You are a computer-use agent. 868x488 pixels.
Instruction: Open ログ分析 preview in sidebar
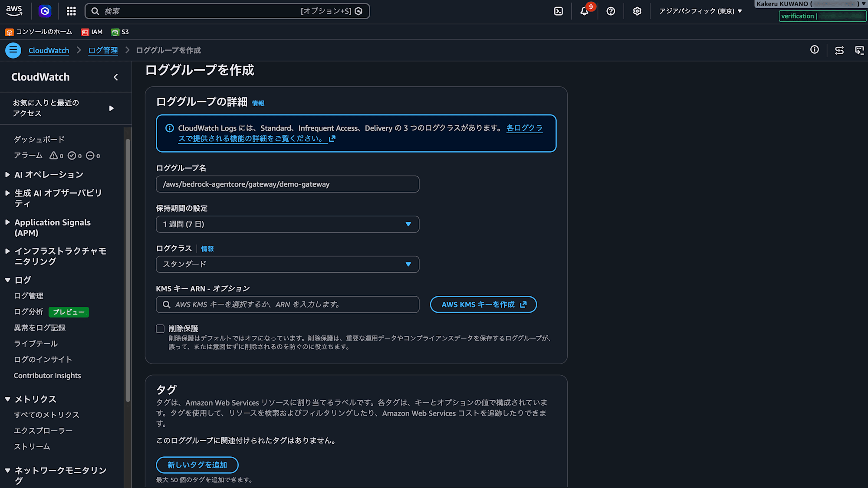29,312
